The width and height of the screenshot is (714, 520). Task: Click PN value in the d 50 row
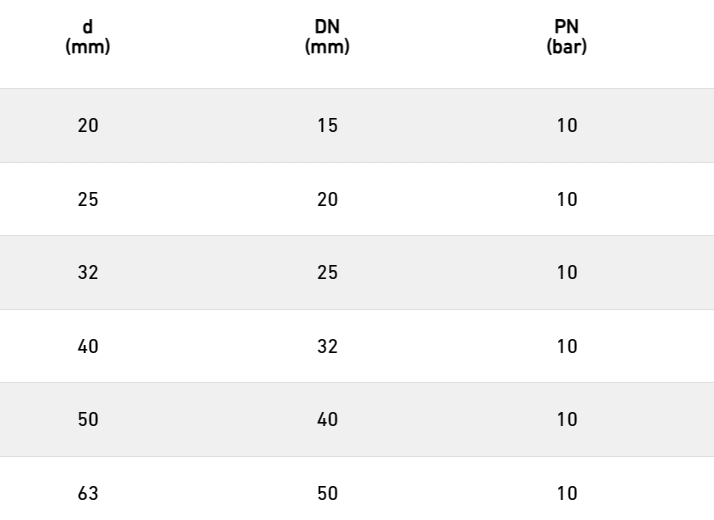click(x=567, y=419)
